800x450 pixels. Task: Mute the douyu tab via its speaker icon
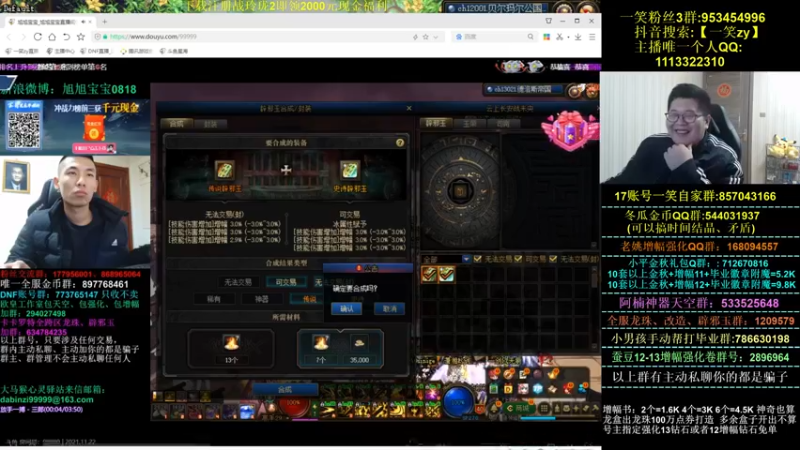click(x=83, y=22)
